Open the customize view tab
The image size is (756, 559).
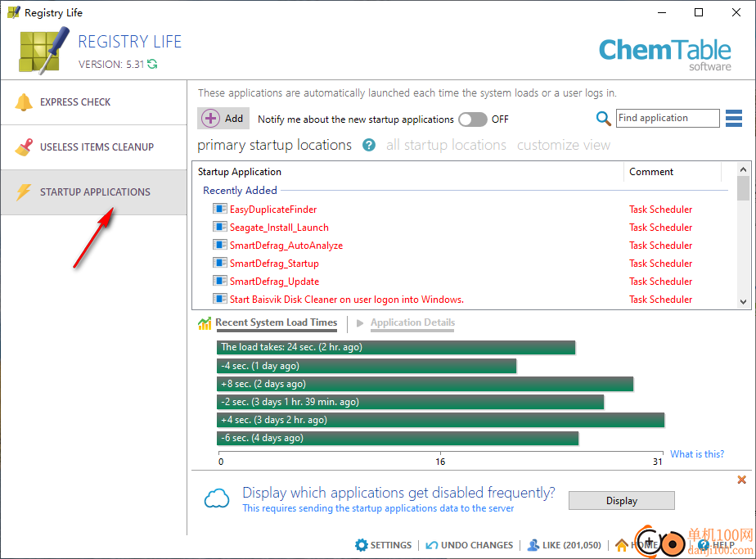[564, 145]
